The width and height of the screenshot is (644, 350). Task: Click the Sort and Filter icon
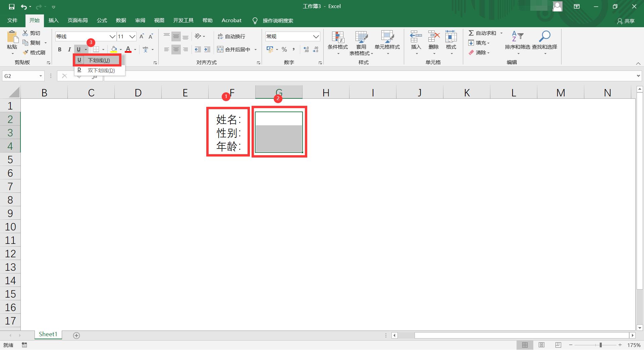pyautogui.click(x=517, y=36)
